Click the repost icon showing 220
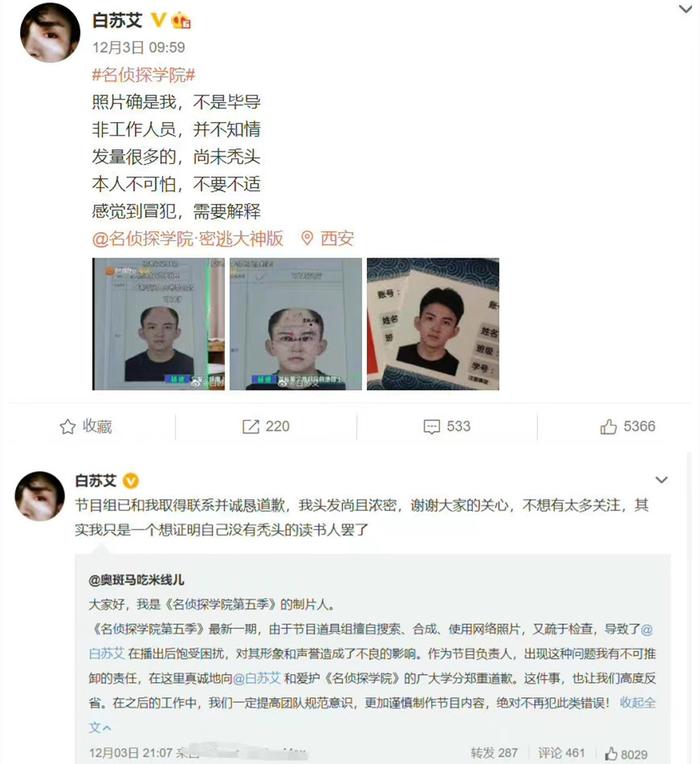 click(x=250, y=427)
